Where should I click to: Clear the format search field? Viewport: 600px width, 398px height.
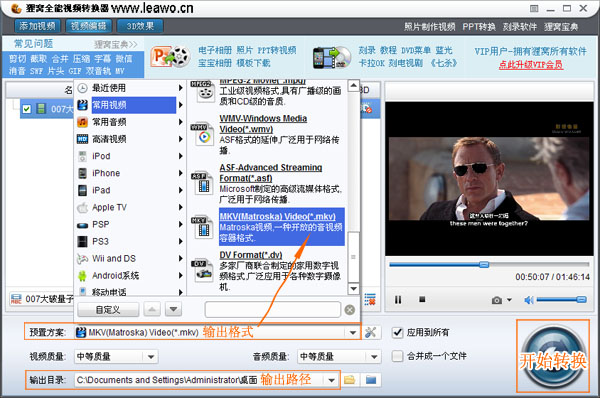(349, 310)
